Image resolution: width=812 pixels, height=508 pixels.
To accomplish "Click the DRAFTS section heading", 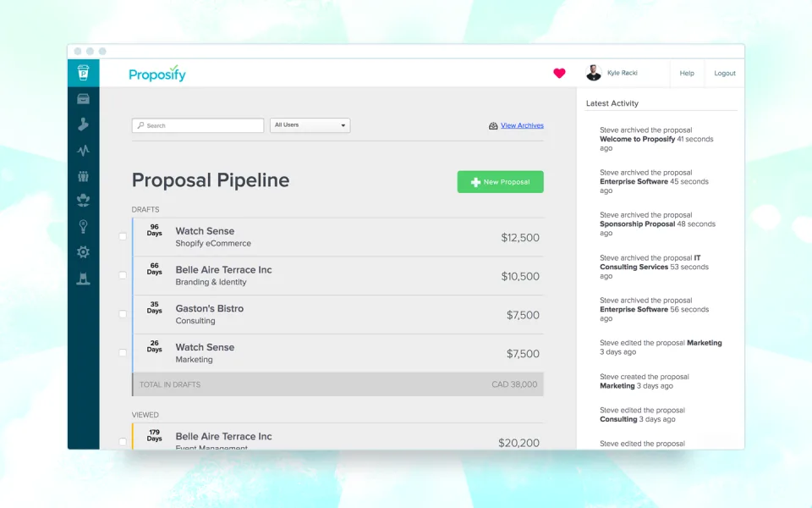I will [x=145, y=209].
